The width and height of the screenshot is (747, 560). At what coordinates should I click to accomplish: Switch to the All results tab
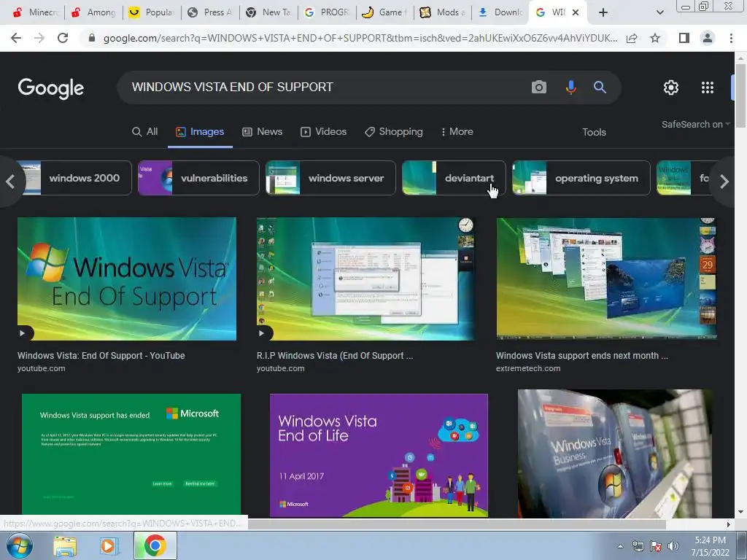pos(145,131)
